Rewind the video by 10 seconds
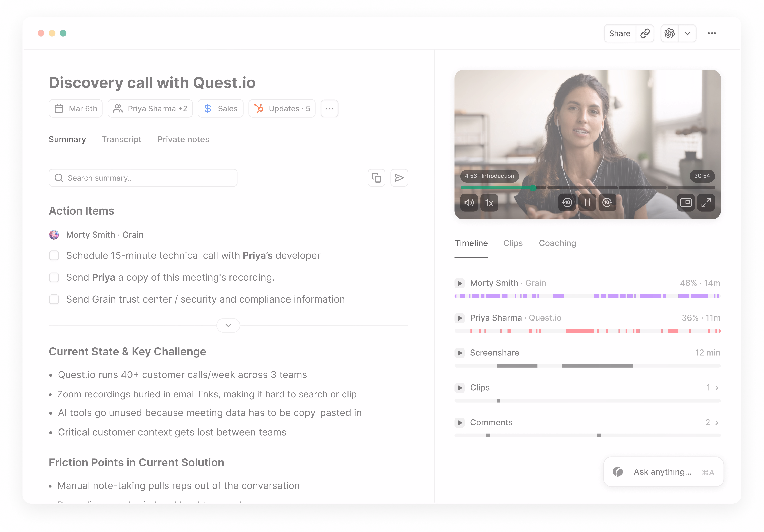The image size is (764, 532). (x=567, y=202)
